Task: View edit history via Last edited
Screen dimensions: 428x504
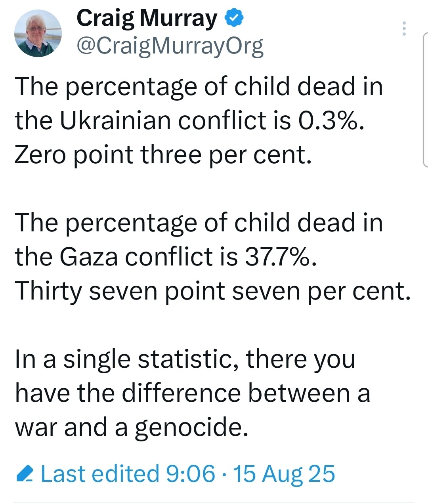Action: tap(100, 474)
